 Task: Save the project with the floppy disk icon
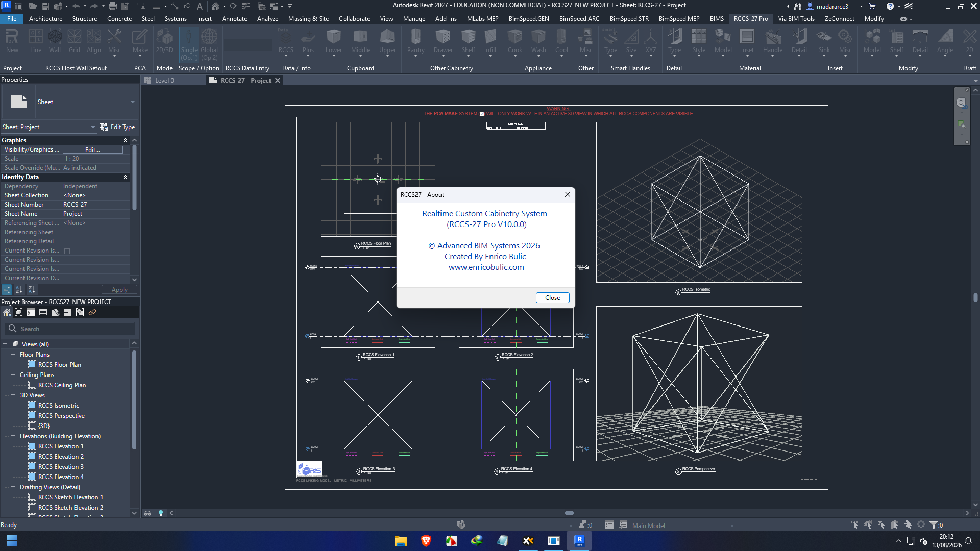[x=45, y=6]
